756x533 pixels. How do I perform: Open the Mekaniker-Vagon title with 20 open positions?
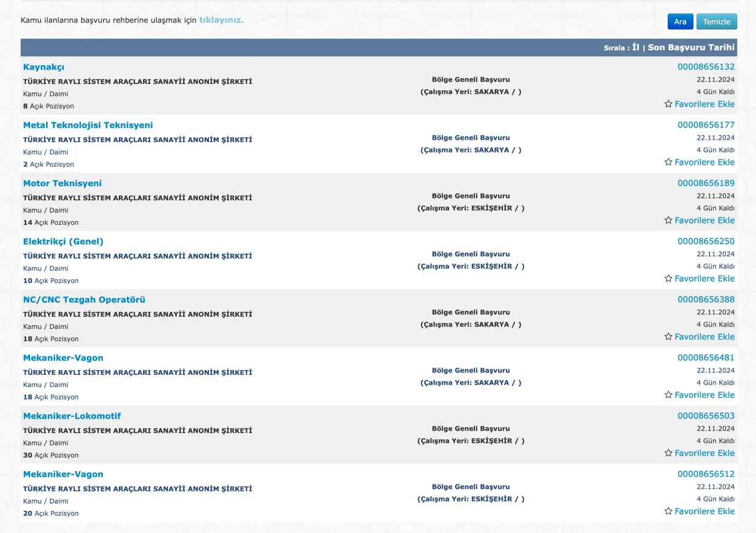(x=63, y=474)
